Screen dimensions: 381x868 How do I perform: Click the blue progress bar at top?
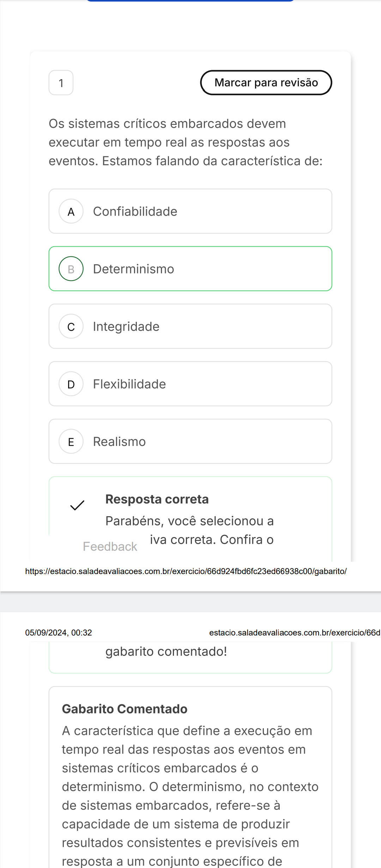click(x=190, y=1)
